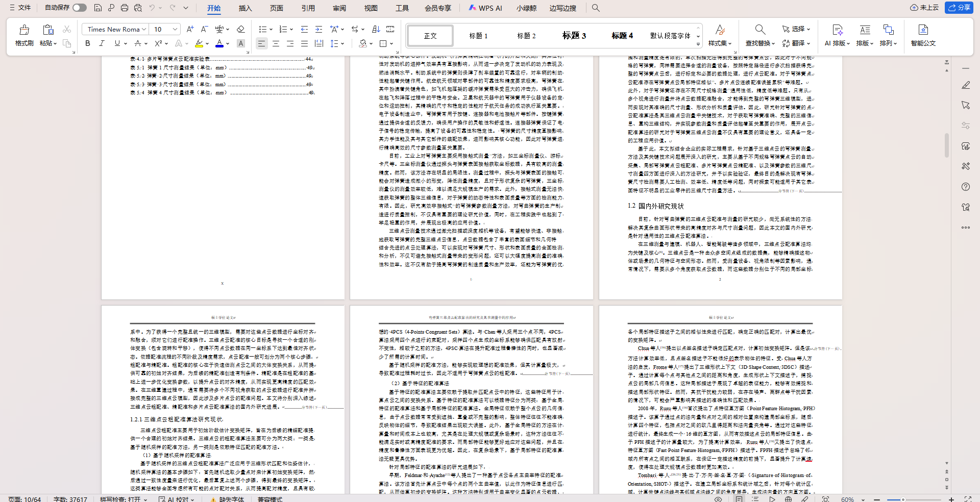Toggle Italic formatting
This screenshot has width=980, height=502.
102,43
